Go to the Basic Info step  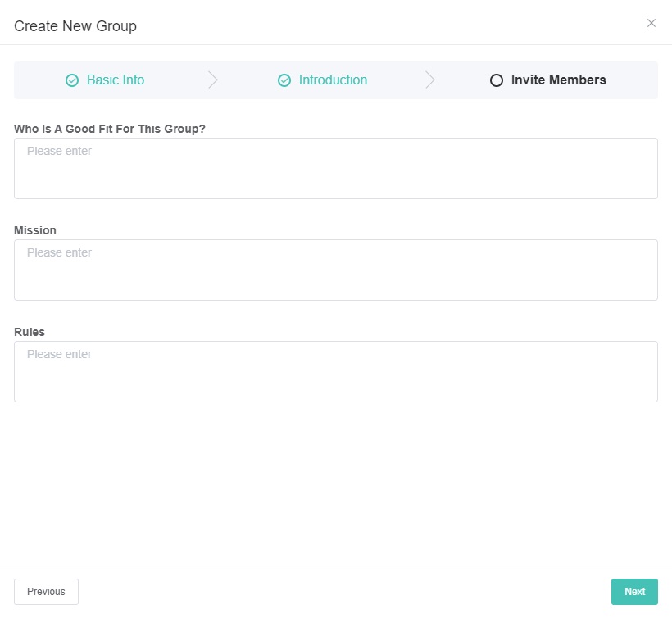click(x=115, y=80)
